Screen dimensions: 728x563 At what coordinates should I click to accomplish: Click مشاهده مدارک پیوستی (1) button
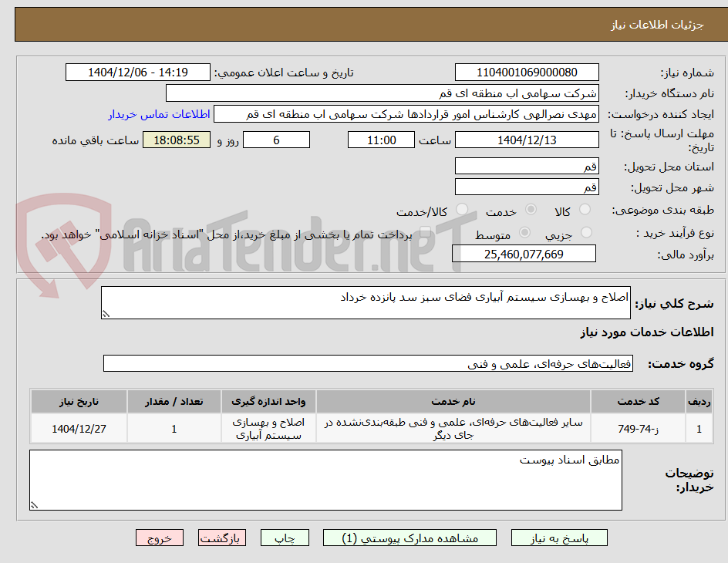click(410, 538)
